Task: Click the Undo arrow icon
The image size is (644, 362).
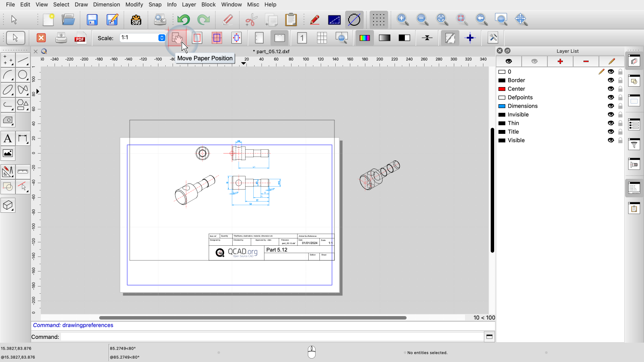Action: tap(183, 20)
